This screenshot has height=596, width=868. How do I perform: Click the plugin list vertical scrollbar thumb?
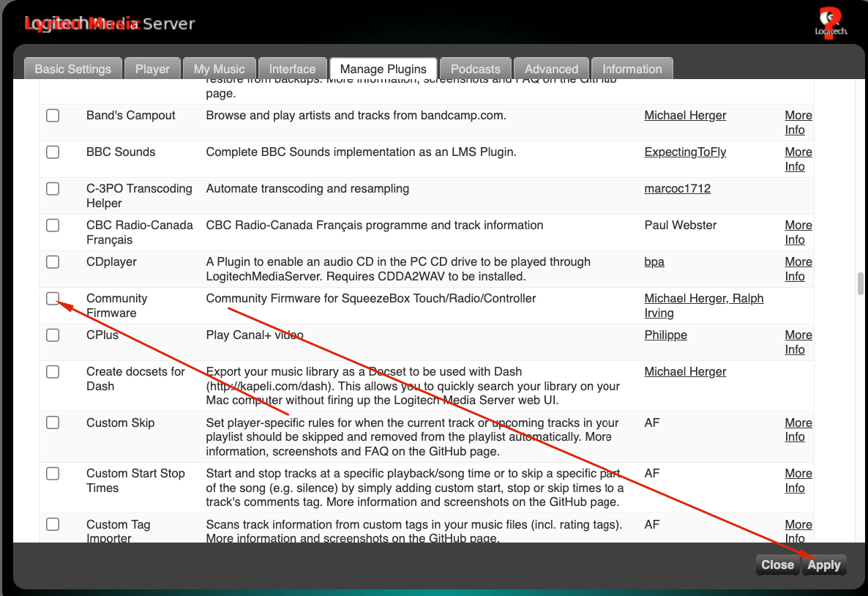point(861,284)
